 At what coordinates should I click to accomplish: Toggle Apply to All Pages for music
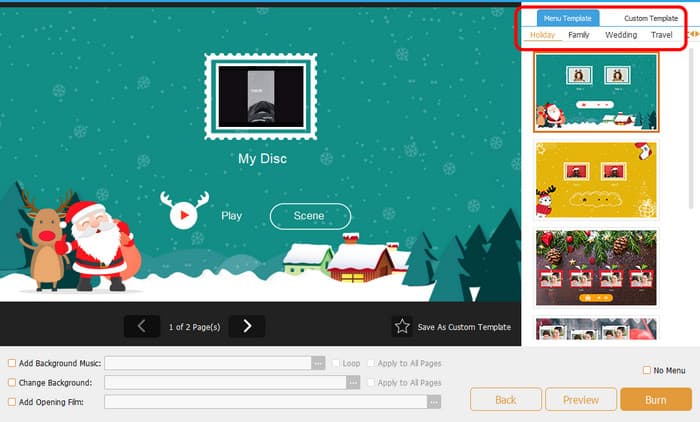click(x=371, y=363)
